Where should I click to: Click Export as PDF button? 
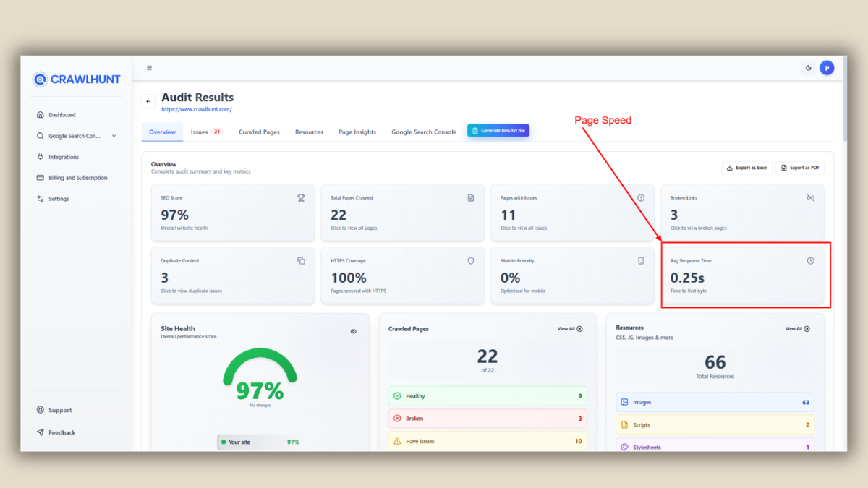(799, 168)
